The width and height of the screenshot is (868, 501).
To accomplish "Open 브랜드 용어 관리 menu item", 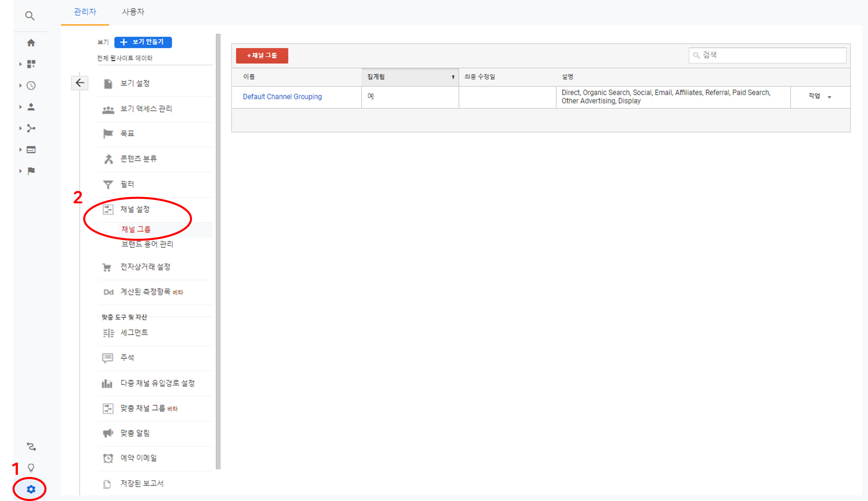I will pos(147,244).
